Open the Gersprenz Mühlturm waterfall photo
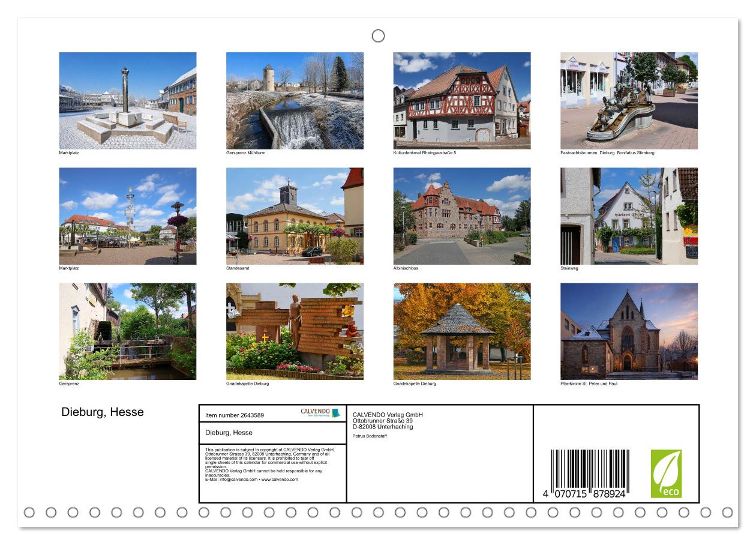This screenshot has height=545, width=756. coord(295,101)
